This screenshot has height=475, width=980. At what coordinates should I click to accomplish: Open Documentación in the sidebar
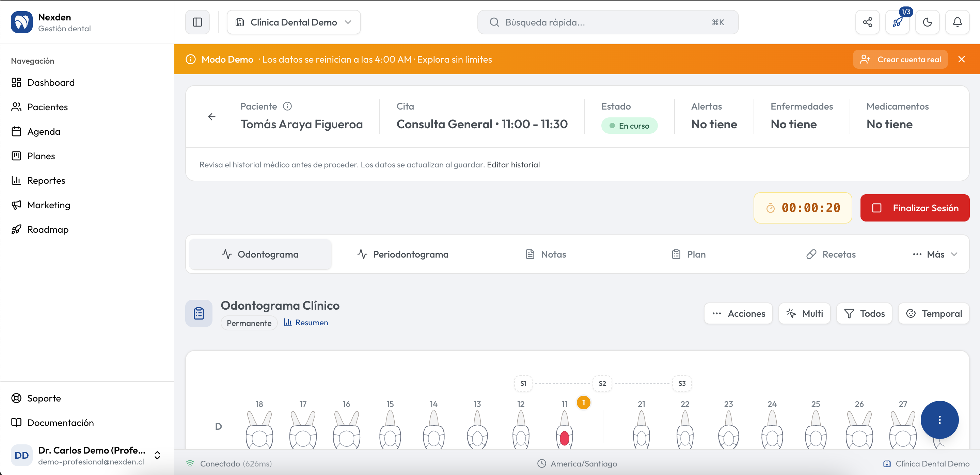coord(87,423)
